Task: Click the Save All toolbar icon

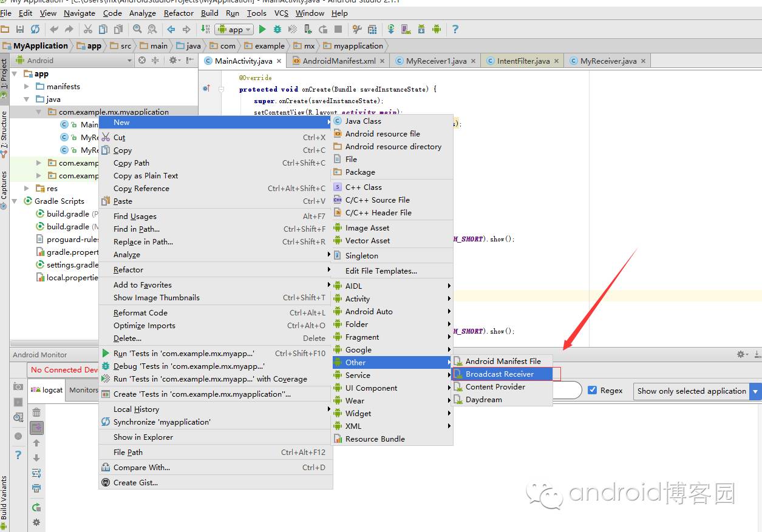Action: pos(20,29)
